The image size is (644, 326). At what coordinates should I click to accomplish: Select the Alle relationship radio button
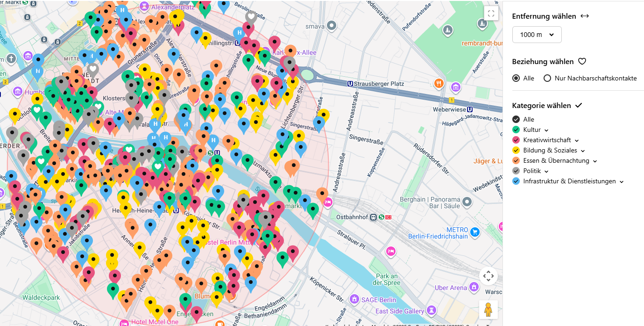click(516, 78)
